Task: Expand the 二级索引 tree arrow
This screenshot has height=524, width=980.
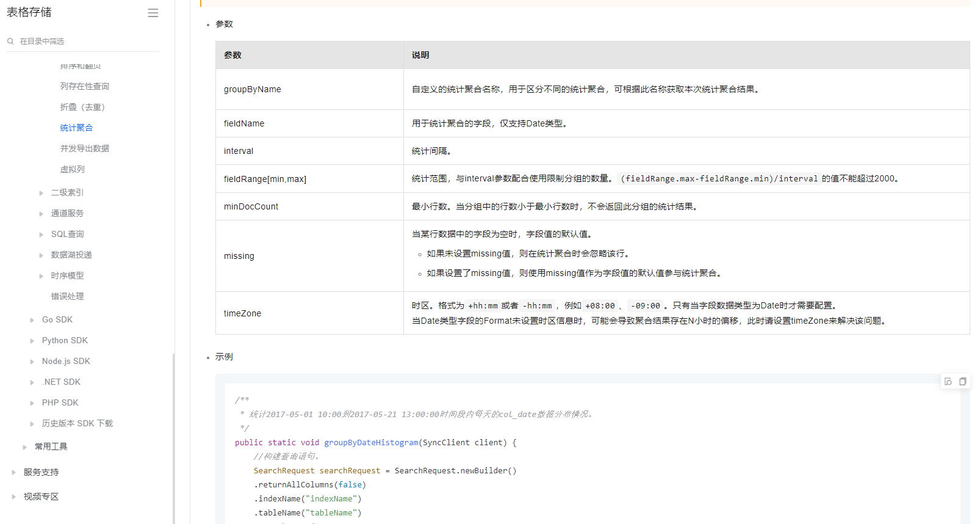Action: point(41,193)
